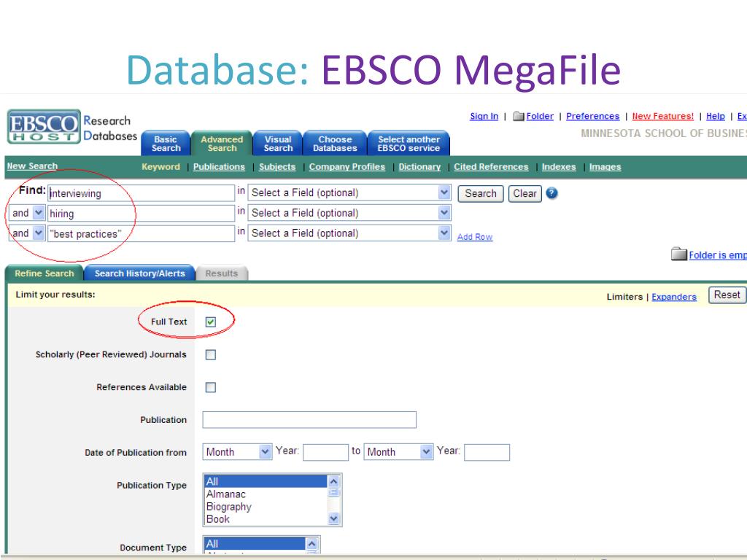The height and width of the screenshot is (560, 747).
Task: Open the ending Month dropdown
Action: click(399, 452)
